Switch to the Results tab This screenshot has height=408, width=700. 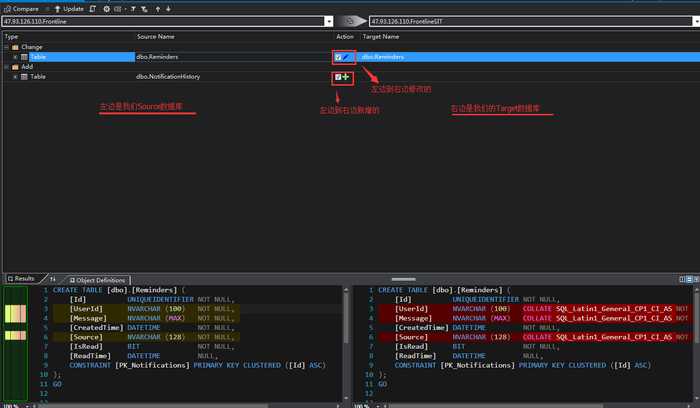click(x=21, y=279)
